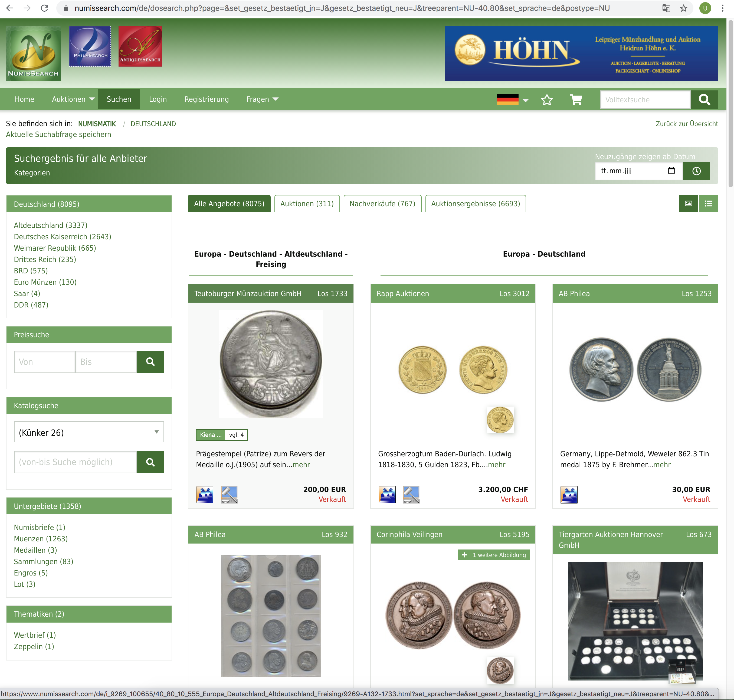The width and height of the screenshot is (734, 700).
Task: Open the AntiquesSearch logo link
Action: pyautogui.click(x=140, y=46)
